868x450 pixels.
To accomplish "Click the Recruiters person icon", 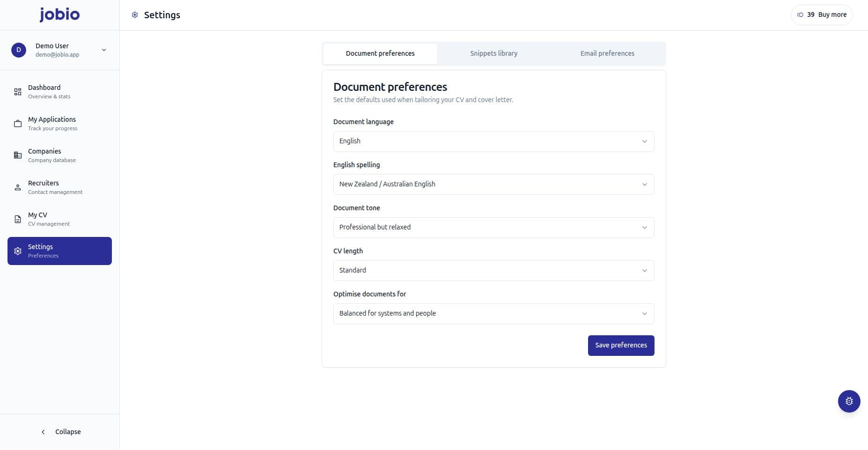I will click(18, 187).
